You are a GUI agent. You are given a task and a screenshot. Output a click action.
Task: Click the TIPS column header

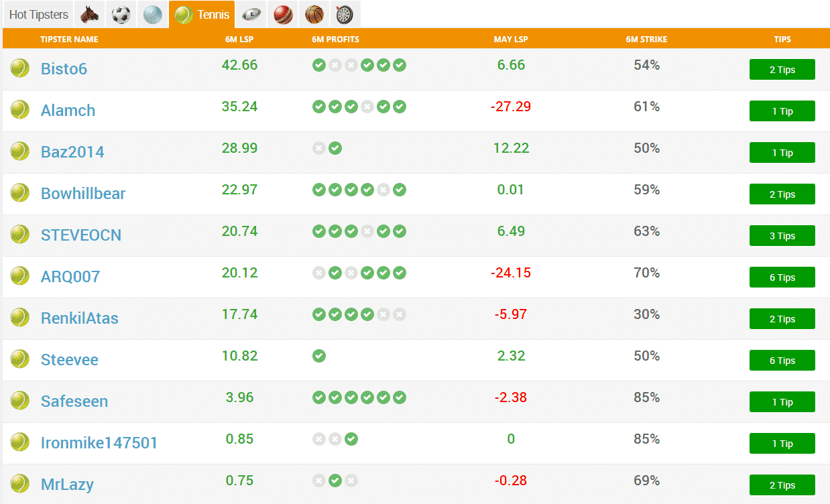(782, 40)
